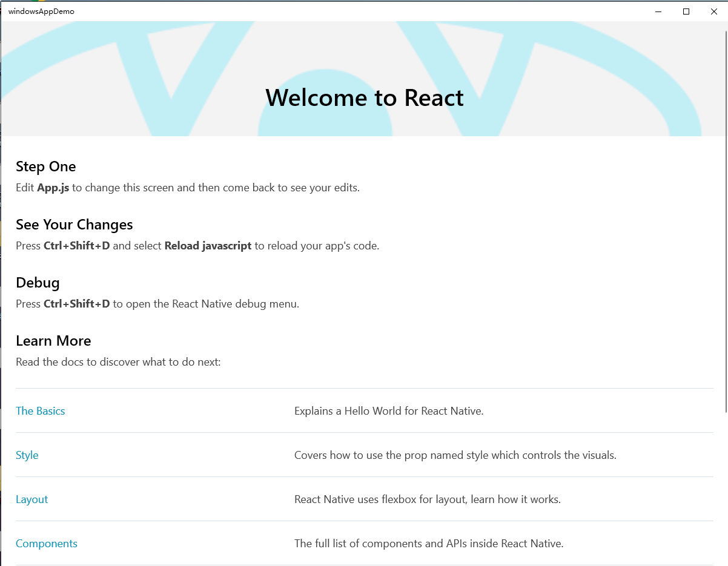Click the windowsAppDemo title text
The width and height of the screenshot is (728, 566).
coord(42,12)
